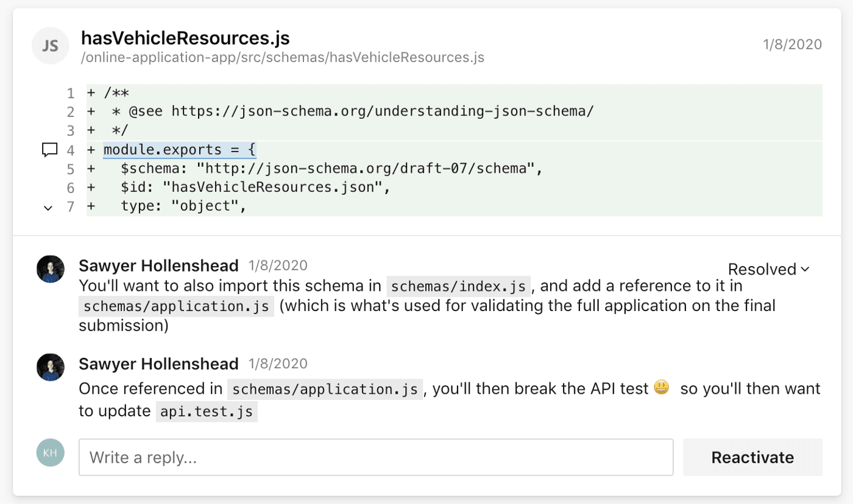Click line number 4 in the diff
853x504 pixels.
coord(70,149)
